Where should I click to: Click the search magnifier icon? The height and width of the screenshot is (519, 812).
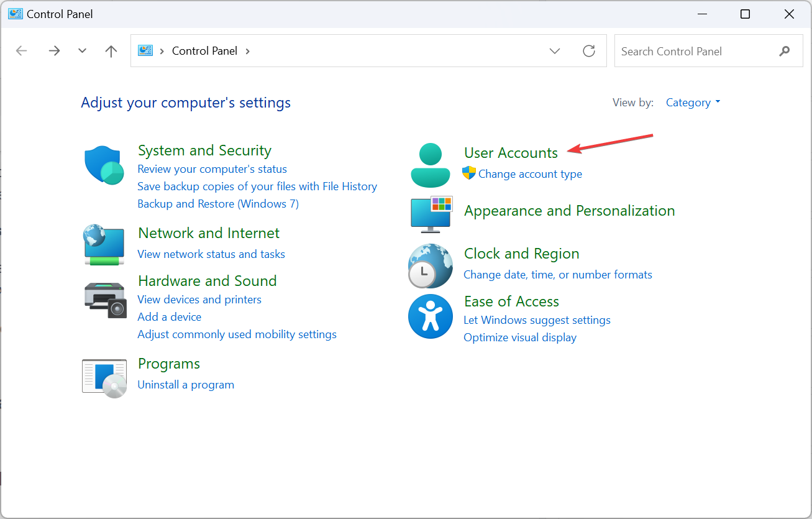(x=785, y=51)
